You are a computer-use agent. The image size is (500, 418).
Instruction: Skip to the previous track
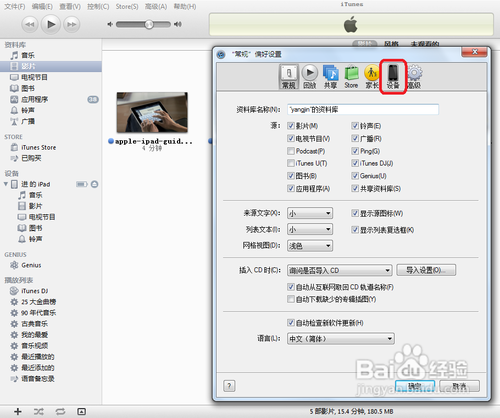[x=30, y=25]
